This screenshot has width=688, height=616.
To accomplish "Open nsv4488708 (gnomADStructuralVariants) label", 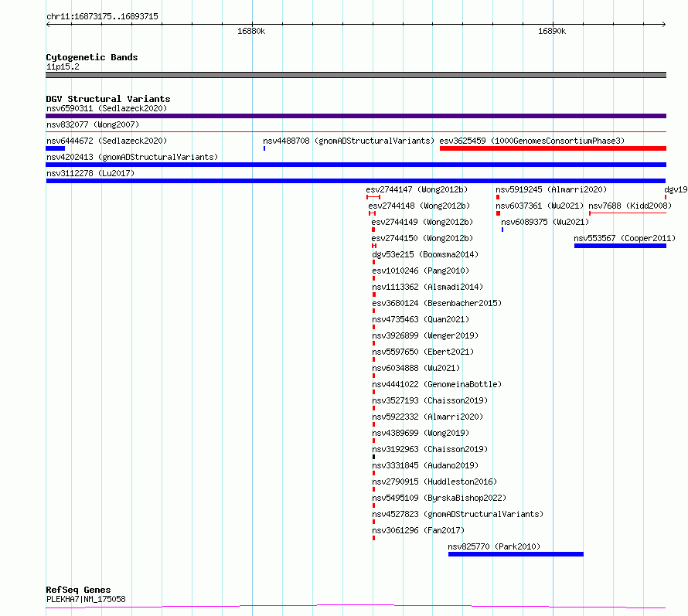I will 349,141.
